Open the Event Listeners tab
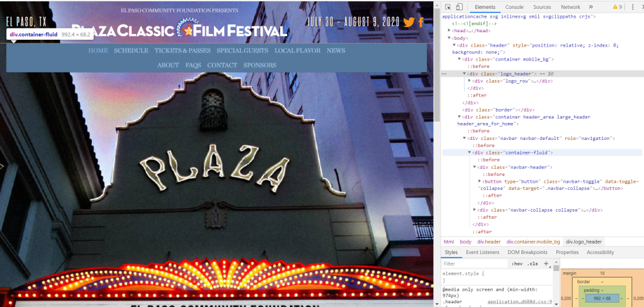The height and width of the screenshot is (307, 644). [482, 252]
